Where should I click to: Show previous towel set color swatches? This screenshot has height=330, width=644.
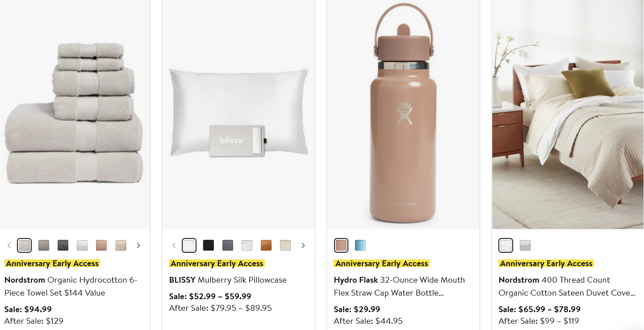coord(9,245)
